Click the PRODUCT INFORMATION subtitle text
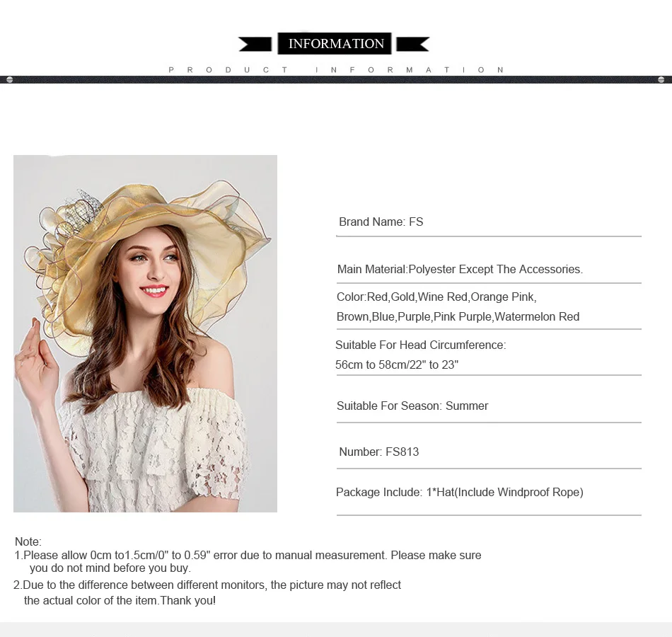 point(336,70)
